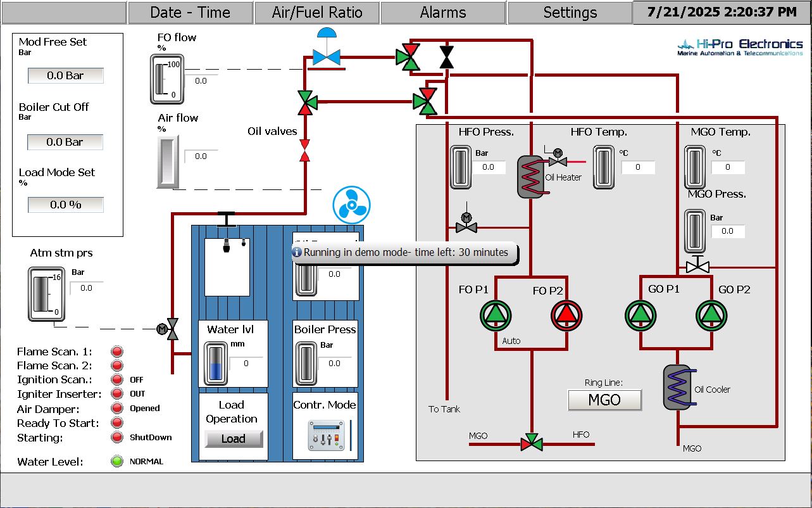
Task: Select the GO P1 pump icon
Action: click(x=640, y=315)
